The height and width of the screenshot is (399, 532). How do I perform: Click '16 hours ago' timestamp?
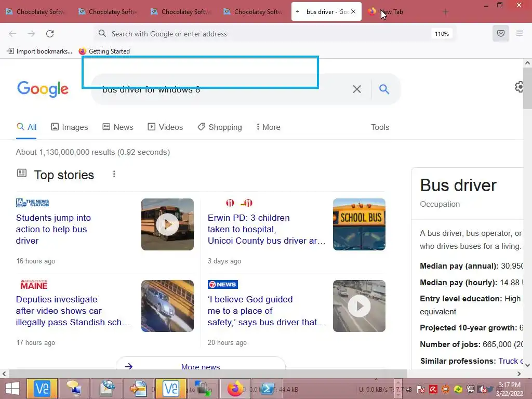[x=36, y=261]
